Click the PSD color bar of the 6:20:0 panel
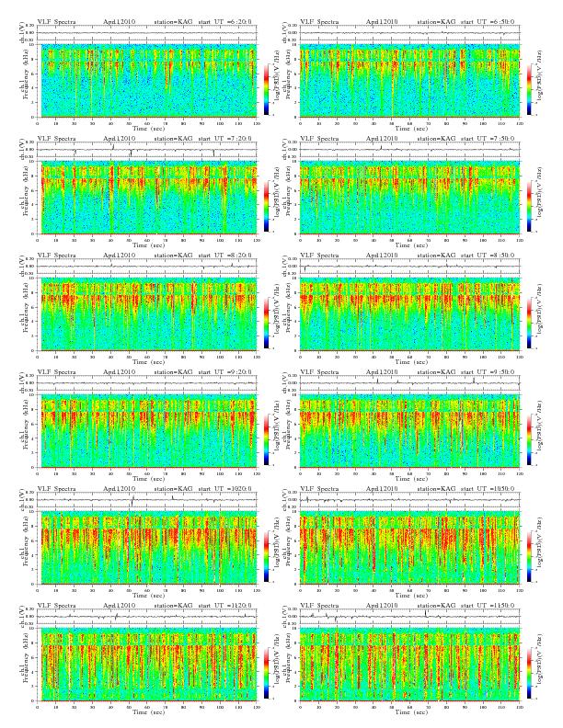Image resolution: width=563 pixels, height=728 pixels. click(x=266, y=89)
